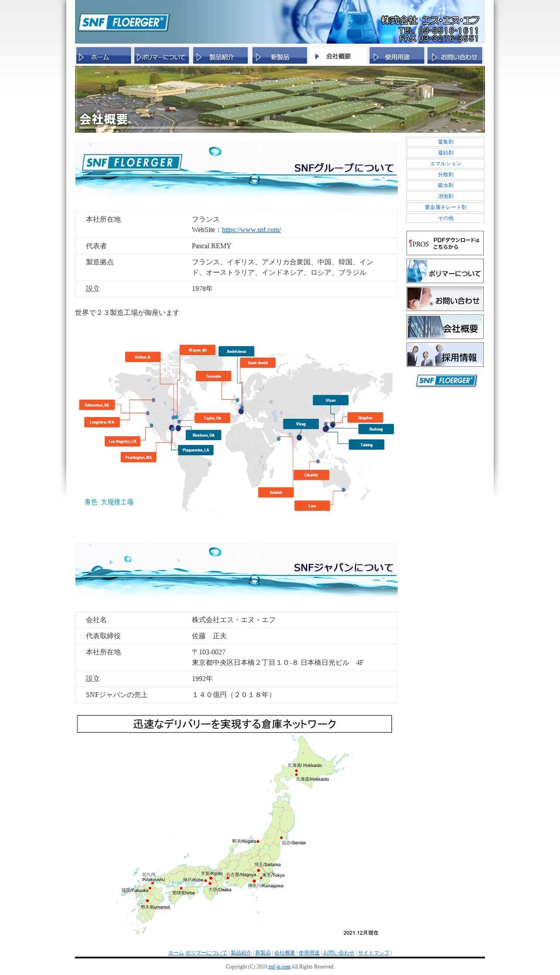Image resolution: width=560 pixels, height=975 pixels.
Task: Click the 〒103-0027 postal code text
Action: click(209, 652)
